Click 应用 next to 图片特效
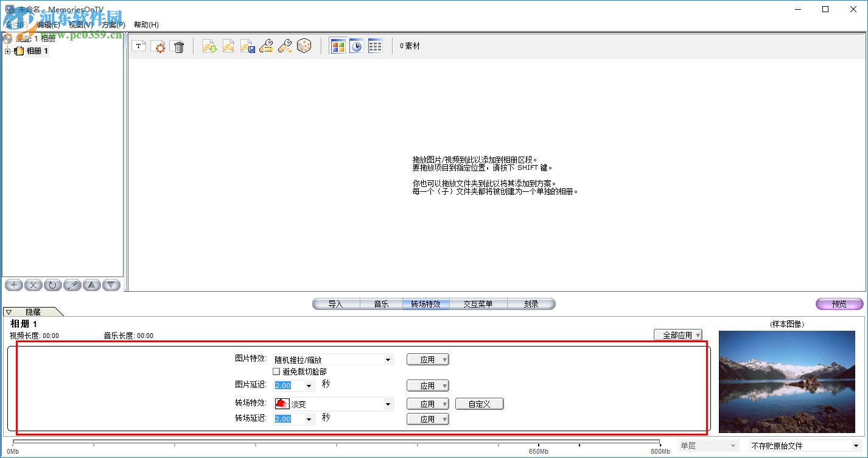 pyautogui.click(x=428, y=360)
